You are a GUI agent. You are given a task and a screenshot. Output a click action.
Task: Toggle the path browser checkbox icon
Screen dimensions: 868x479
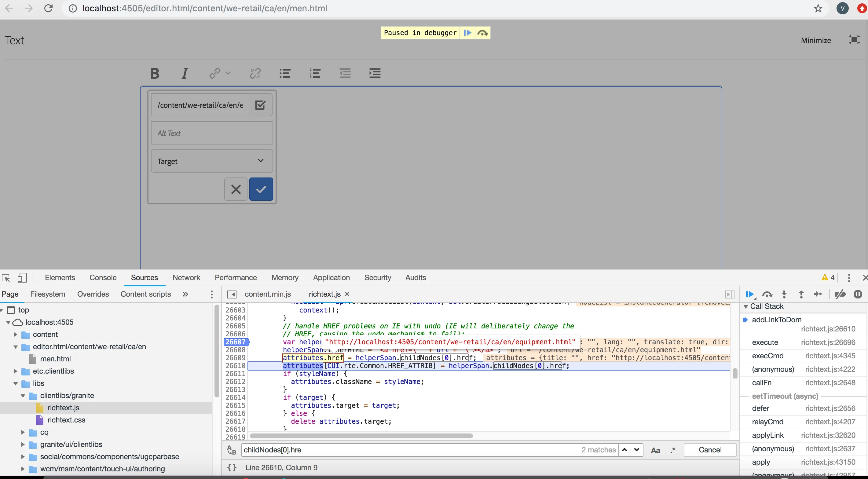point(260,105)
